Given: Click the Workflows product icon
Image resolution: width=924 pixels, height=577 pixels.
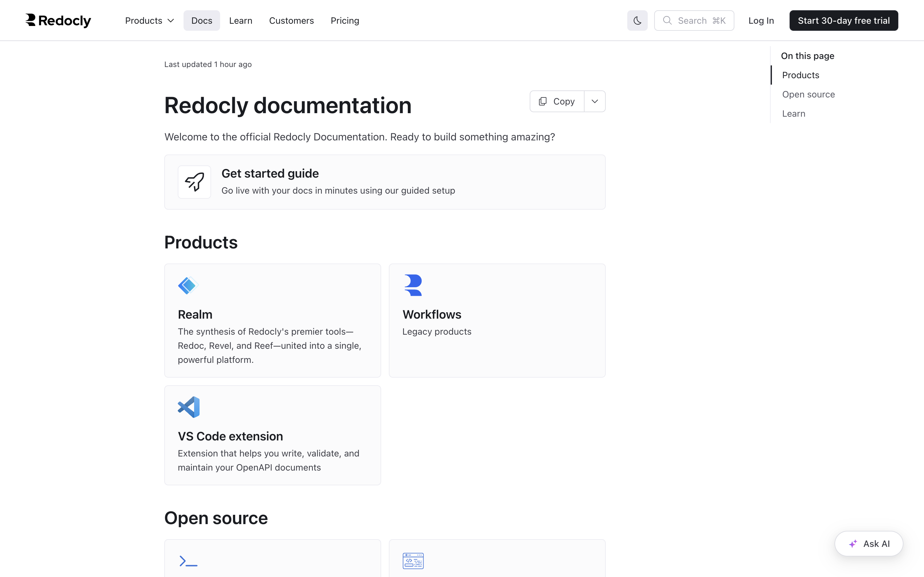Looking at the screenshot, I should pyautogui.click(x=413, y=285).
